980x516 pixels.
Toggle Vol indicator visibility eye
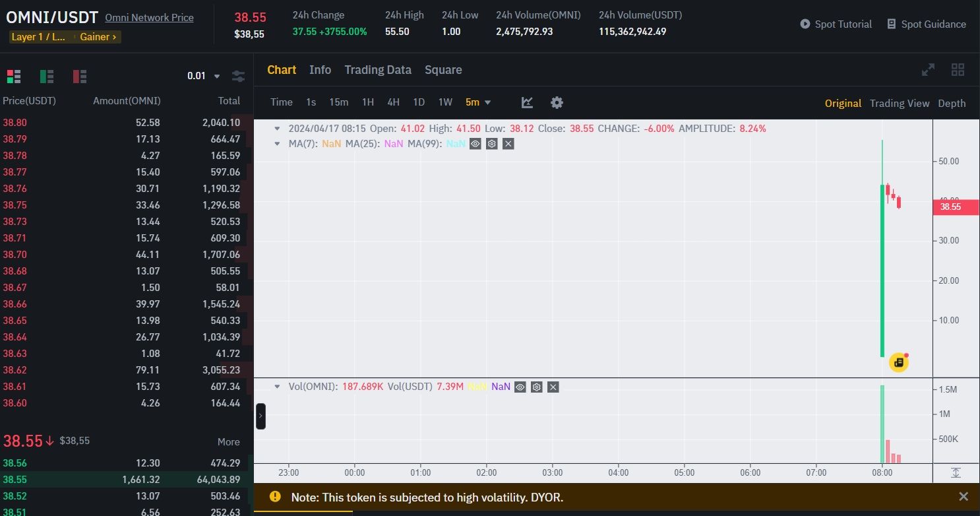point(520,387)
